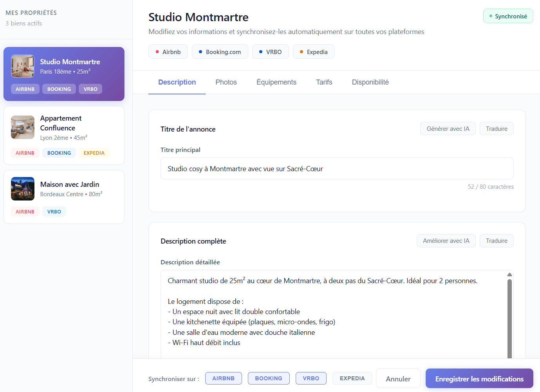The image size is (540, 392).
Task: Click VRBO tag on Maison avec Jardin card
Action: 54,211
